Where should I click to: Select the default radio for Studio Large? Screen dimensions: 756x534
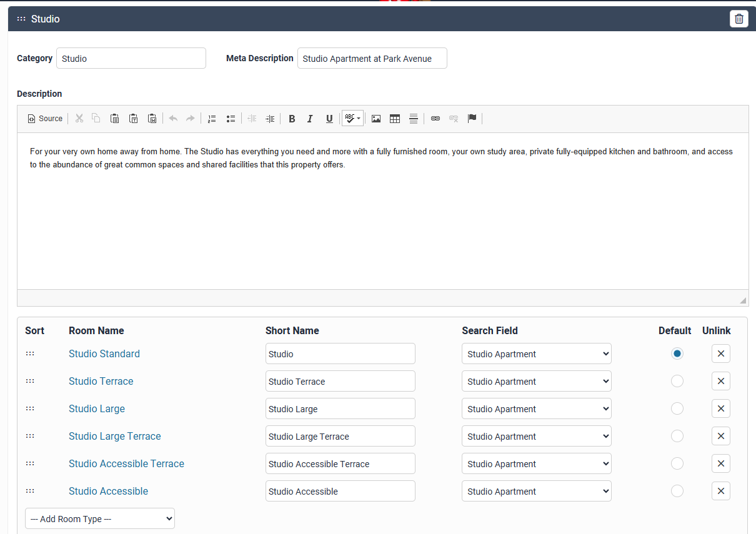click(677, 408)
